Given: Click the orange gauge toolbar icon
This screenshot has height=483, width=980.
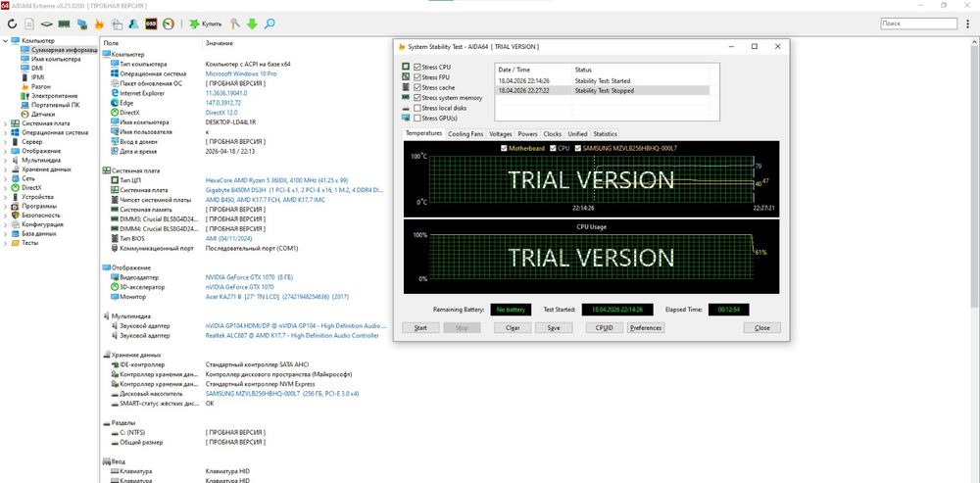Looking at the screenshot, I should coord(169,24).
